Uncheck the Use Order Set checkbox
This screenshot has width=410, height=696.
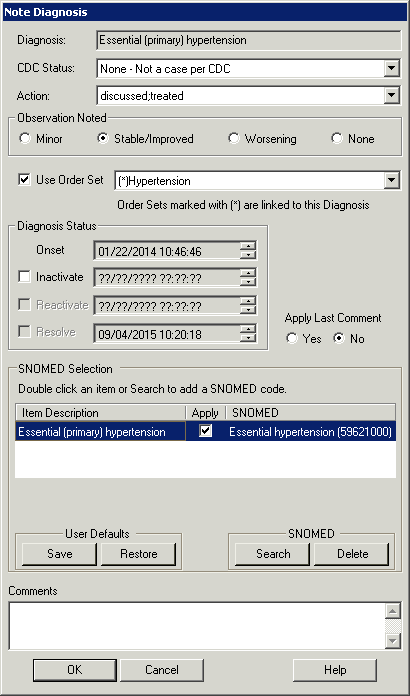pyautogui.click(x=24, y=180)
